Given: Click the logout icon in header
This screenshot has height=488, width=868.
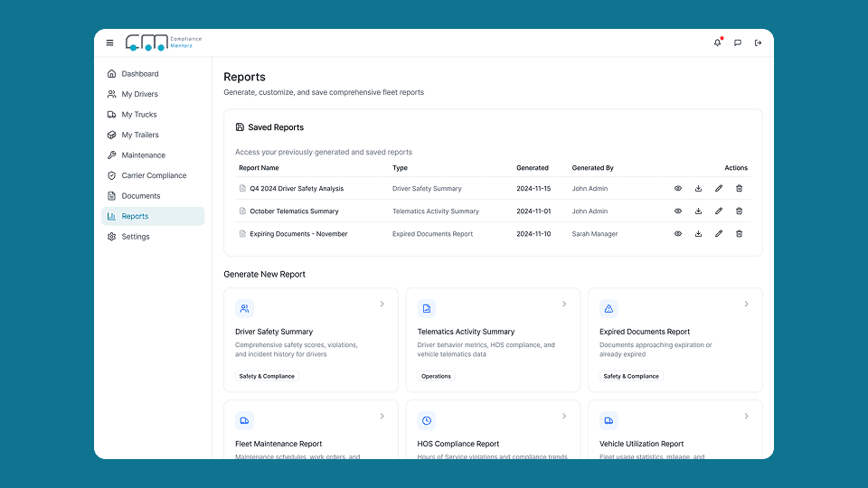Looking at the screenshot, I should [758, 42].
